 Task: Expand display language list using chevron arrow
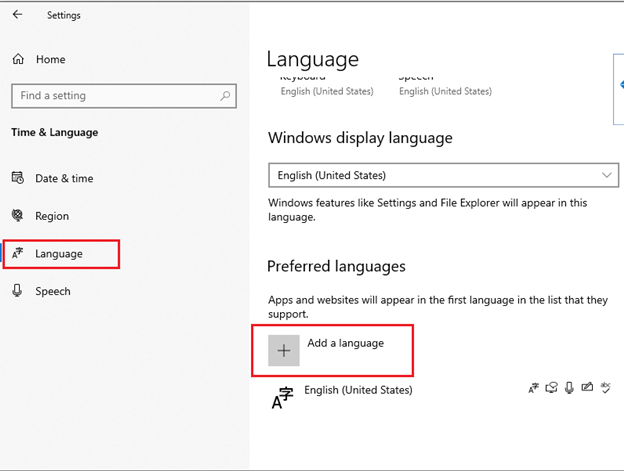[x=608, y=175]
